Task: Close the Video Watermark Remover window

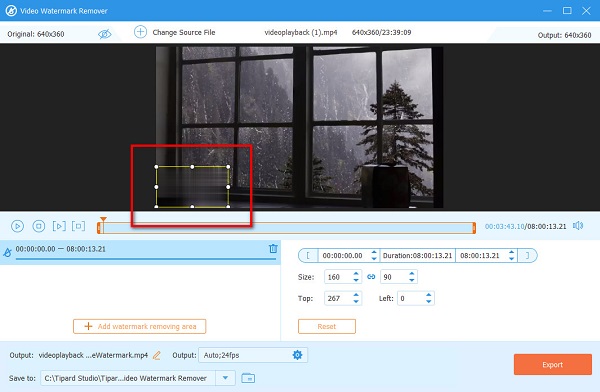Action: click(x=586, y=11)
